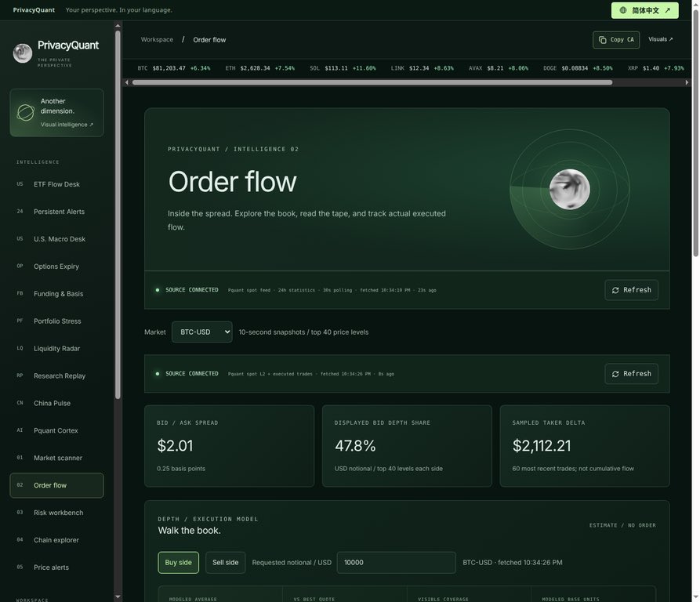Click ETH $2,628.34 ticker entry
This screenshot has width=700, height=602.
tap(259, 68)
